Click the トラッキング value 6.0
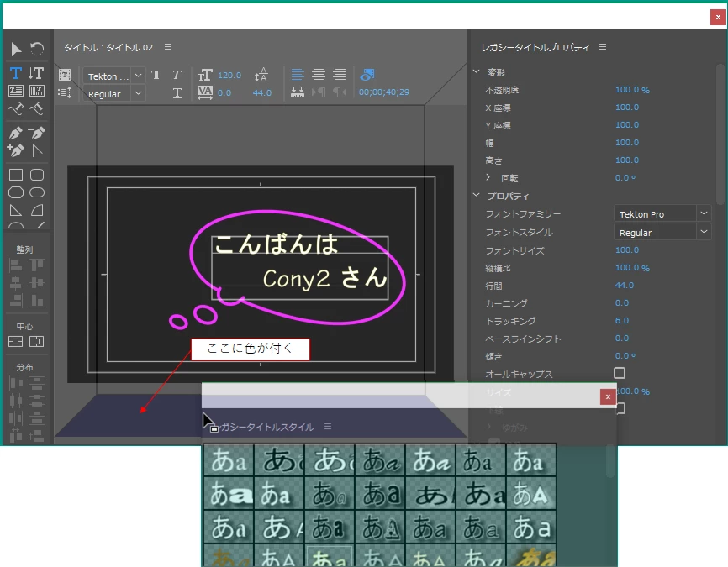 [x=622, y=321]
